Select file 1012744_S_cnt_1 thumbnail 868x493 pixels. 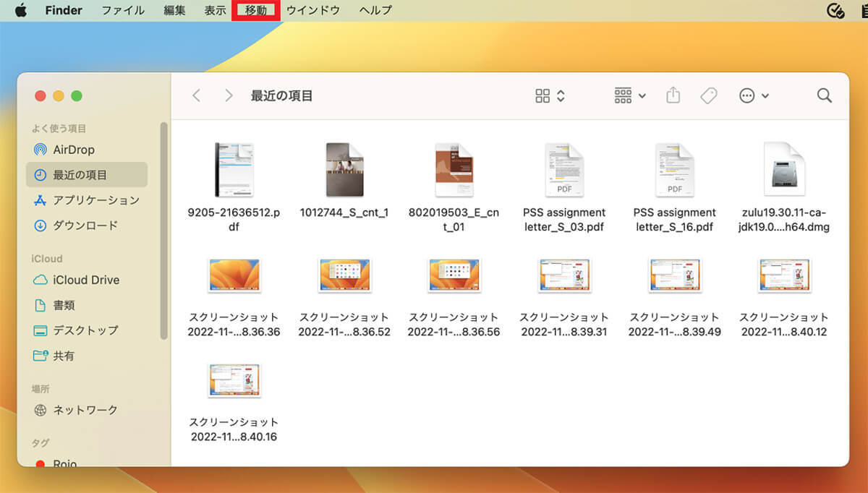point(344,170)
